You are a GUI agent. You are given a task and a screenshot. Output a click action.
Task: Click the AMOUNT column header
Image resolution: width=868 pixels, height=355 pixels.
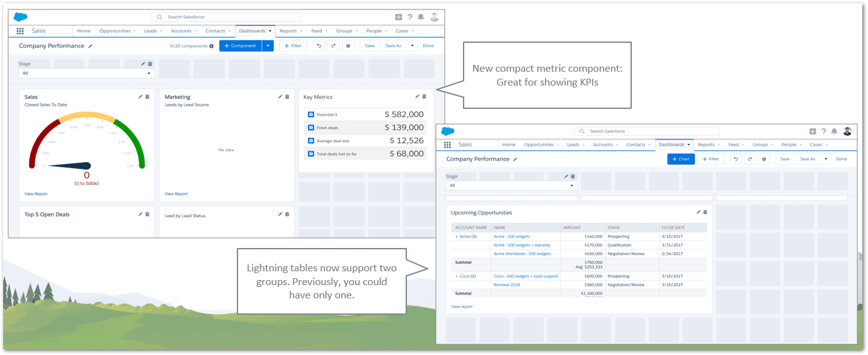[x=572, y=227]
